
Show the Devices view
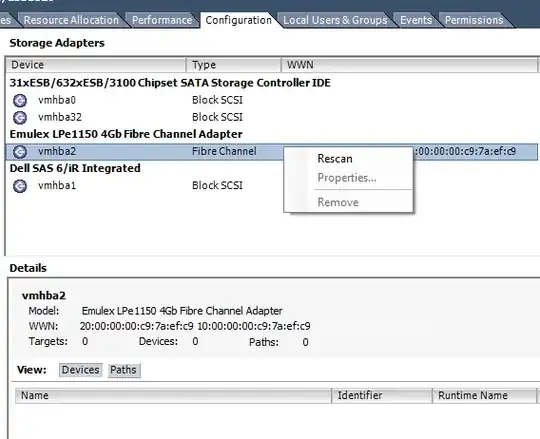coord(81,370)
